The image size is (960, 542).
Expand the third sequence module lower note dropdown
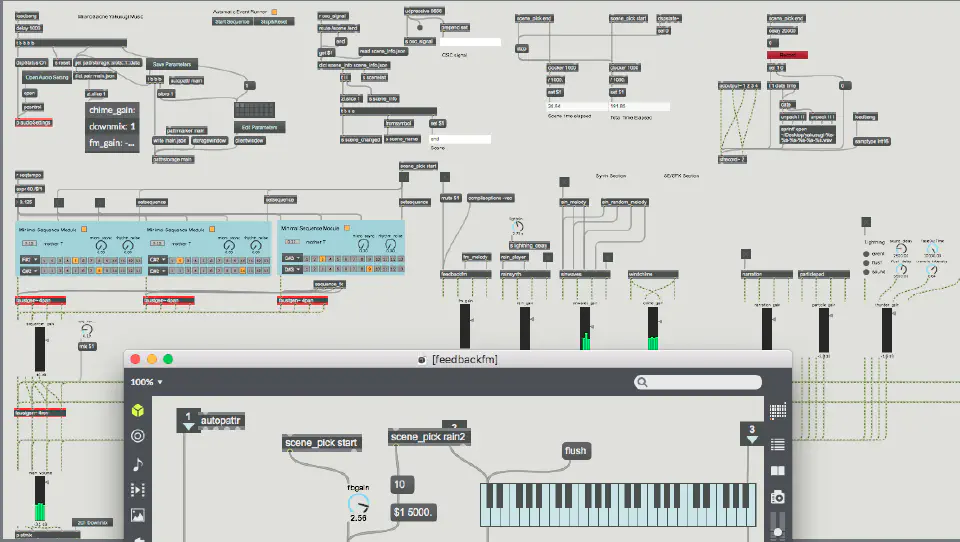291,270
